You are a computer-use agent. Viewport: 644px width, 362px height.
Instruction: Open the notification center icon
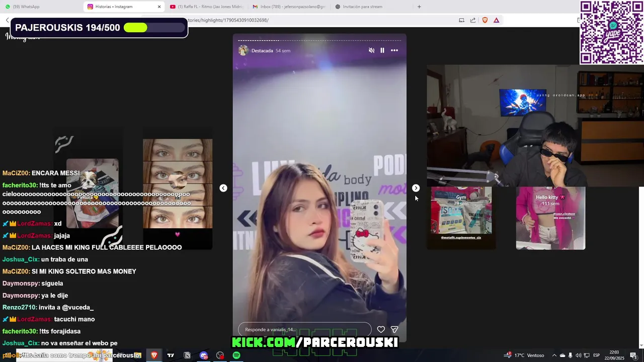click(x=633, y=355)
